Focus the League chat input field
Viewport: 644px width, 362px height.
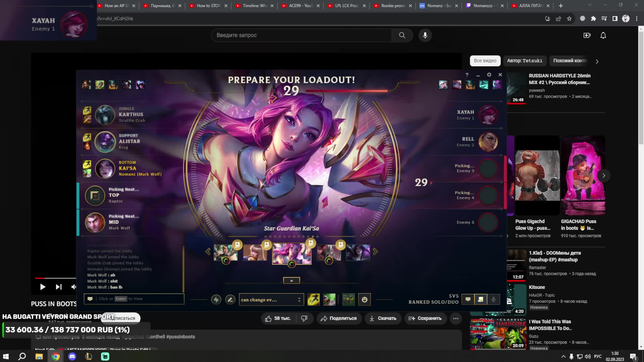[x=134, y=299]
